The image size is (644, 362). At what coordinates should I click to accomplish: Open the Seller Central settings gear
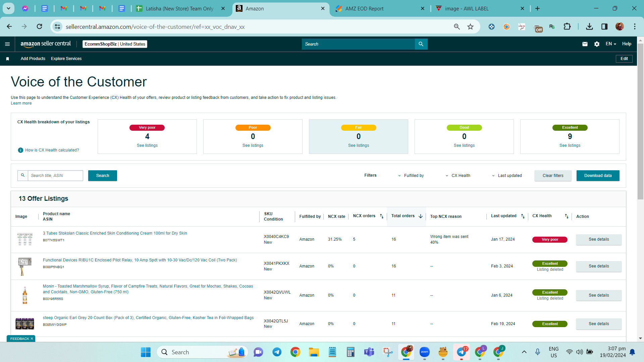tap(597, 44)
